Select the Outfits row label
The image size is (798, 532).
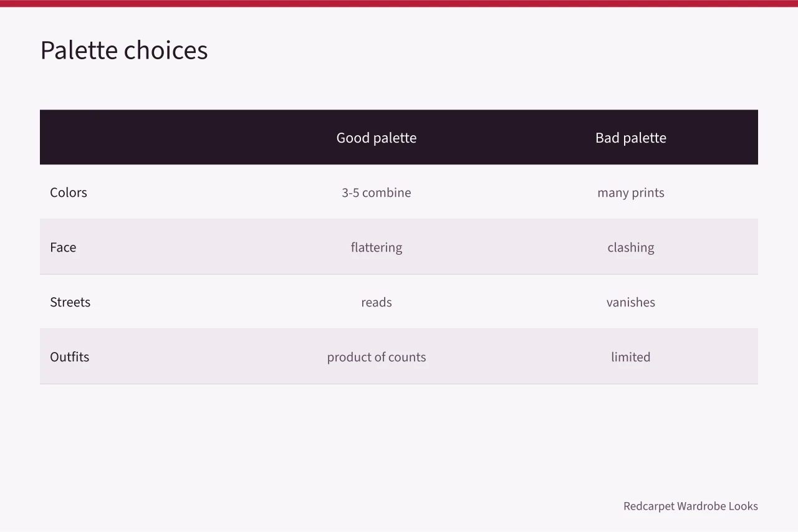[69, 357]
